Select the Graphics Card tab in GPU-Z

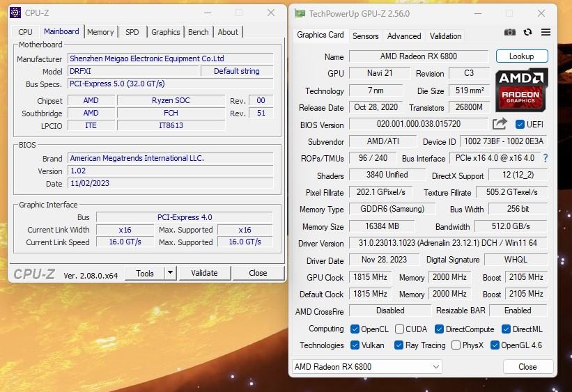pos(320,35)
